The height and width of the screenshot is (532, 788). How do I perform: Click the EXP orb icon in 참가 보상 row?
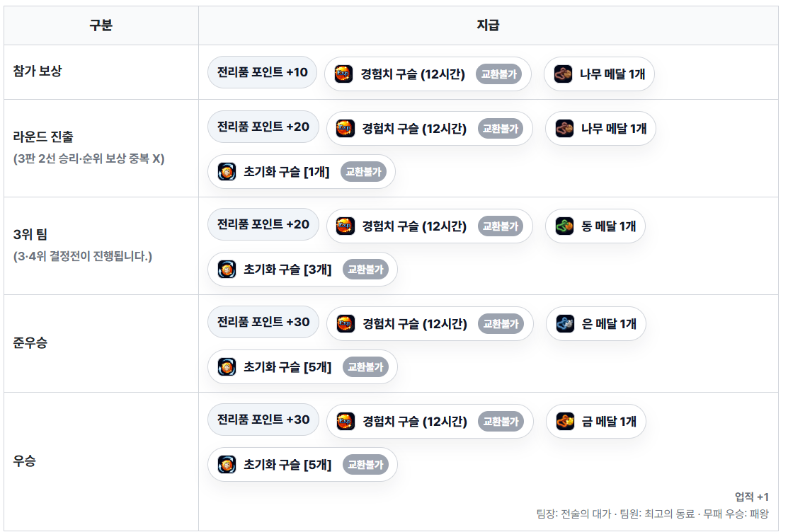[x=344, y=74]
